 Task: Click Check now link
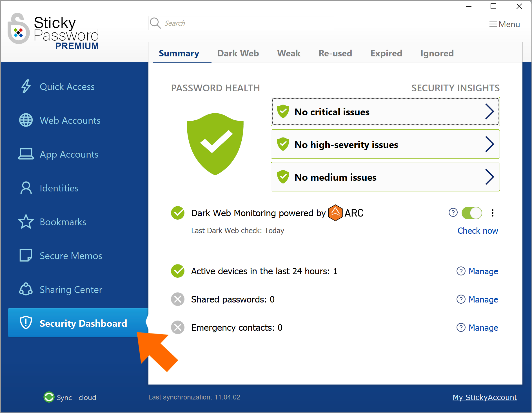[478, 231]
